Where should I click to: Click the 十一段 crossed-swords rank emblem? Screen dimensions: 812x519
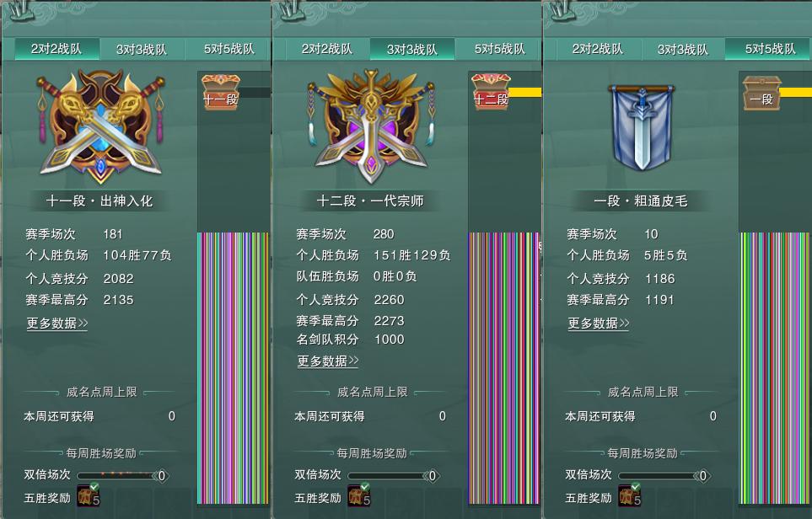click(100, 127)
